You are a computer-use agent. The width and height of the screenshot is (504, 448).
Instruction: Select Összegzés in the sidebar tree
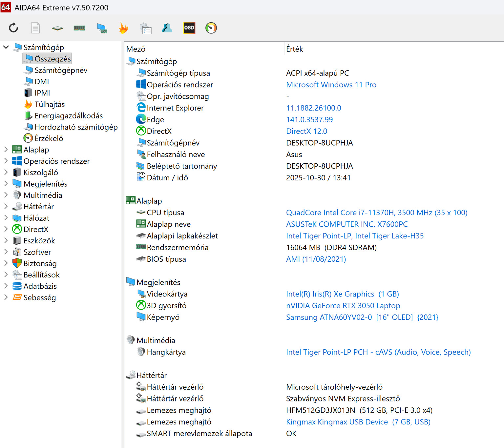(x=47, y=59)
